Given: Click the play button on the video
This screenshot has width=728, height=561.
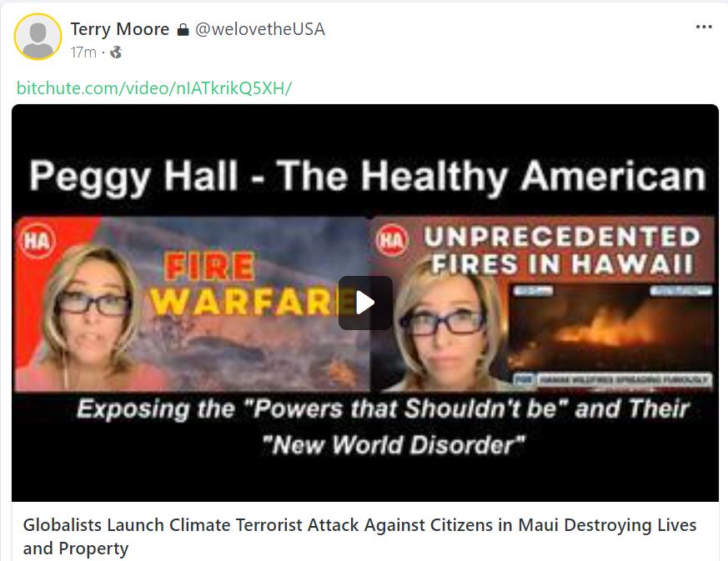Looking at the screenshot, I should tap(365, 303).
